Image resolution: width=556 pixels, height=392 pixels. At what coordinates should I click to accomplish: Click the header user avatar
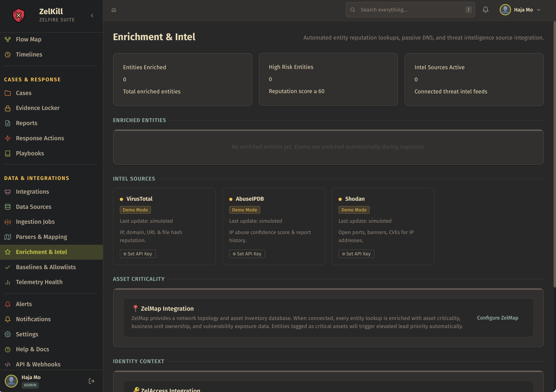pyautogui.click(x=505, y=10)
